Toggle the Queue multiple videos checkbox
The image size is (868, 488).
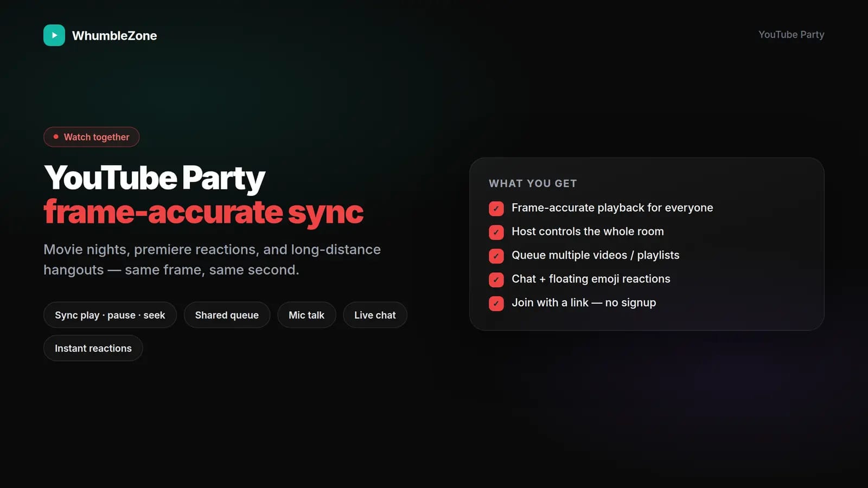(496, 256)
